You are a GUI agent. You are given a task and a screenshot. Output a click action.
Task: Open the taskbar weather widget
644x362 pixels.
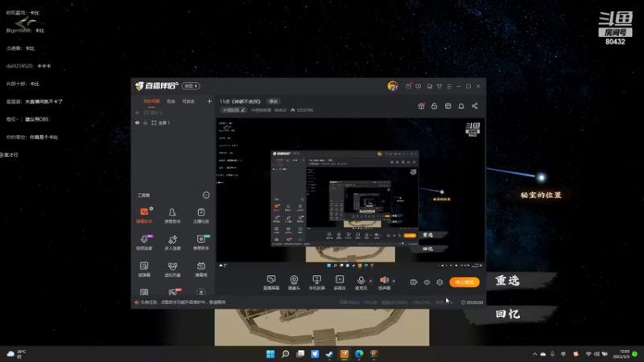tap(16, 354)
